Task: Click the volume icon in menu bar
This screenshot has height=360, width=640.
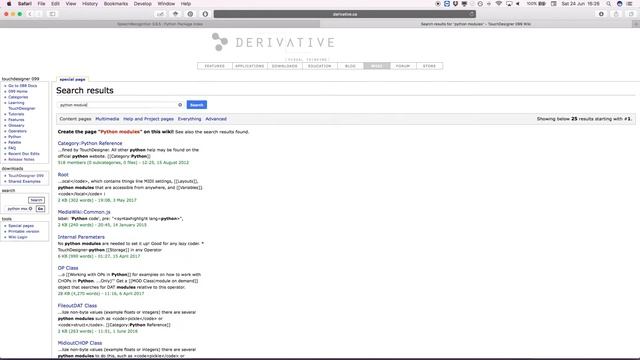Action: point(518,4)
